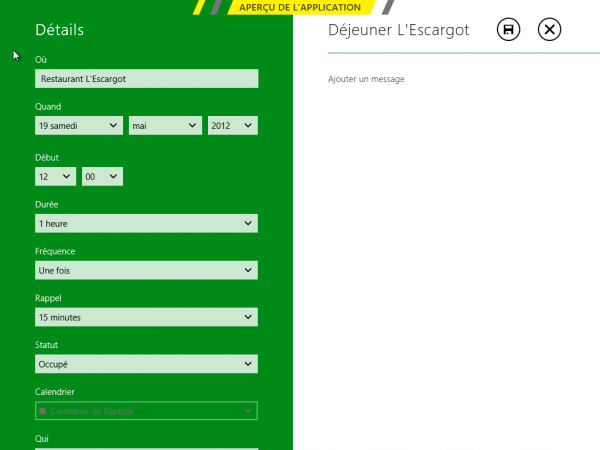Open the Statut dropdown showing Occupé
600x450 pixels.
coord(146,364)
